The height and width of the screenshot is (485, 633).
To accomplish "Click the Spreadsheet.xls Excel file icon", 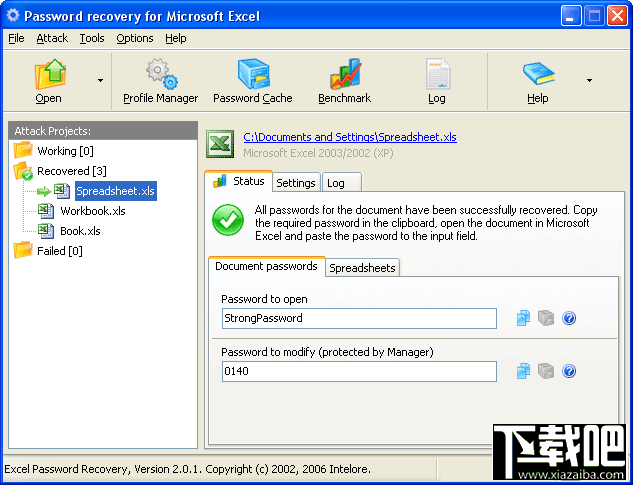I will [x=62, y=191].
